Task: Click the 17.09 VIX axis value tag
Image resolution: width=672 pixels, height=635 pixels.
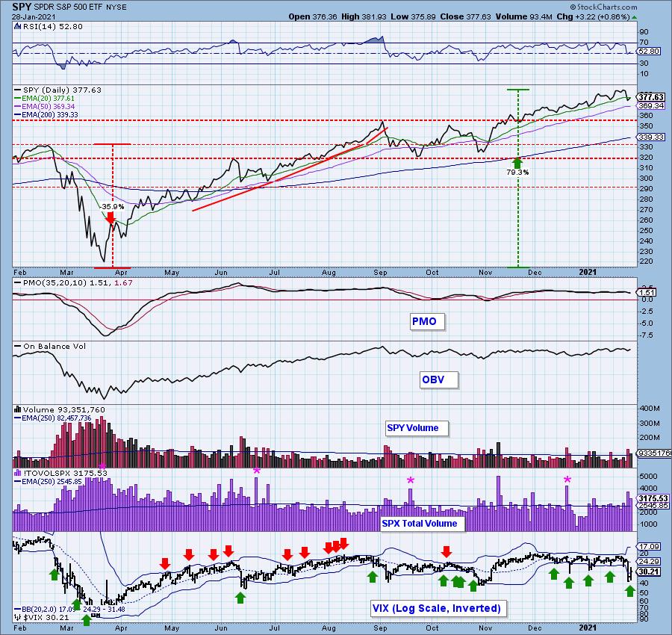Action: 649,547
